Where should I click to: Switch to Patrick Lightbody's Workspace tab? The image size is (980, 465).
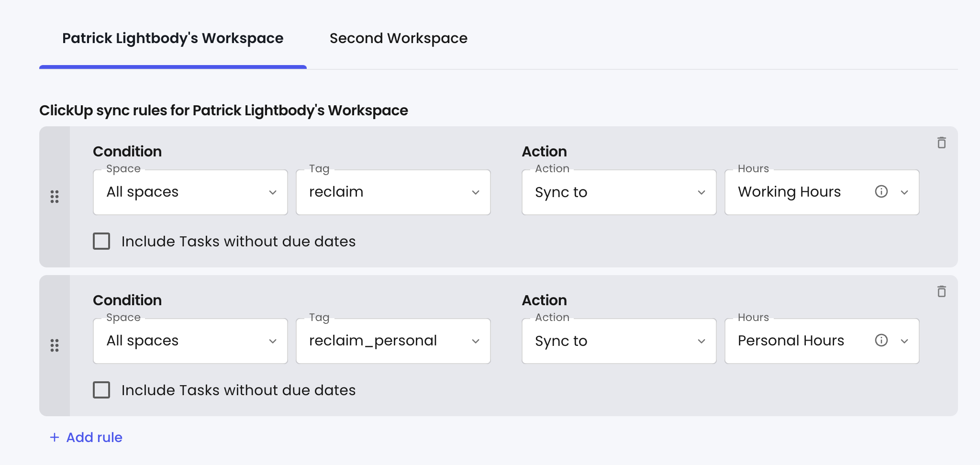click(173, 38)
